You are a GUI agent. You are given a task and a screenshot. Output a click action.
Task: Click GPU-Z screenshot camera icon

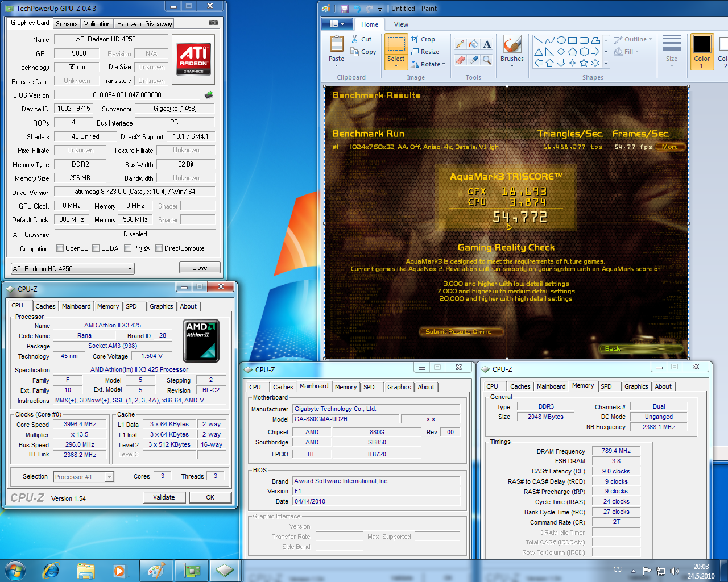click(x=213, y=23)
